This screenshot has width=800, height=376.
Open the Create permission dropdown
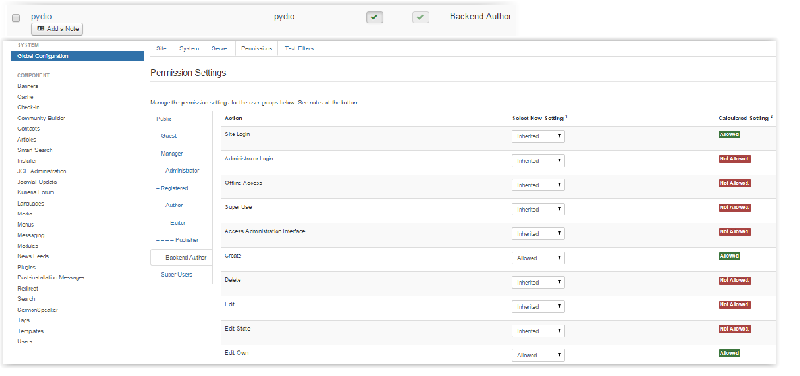click(538, 258)
